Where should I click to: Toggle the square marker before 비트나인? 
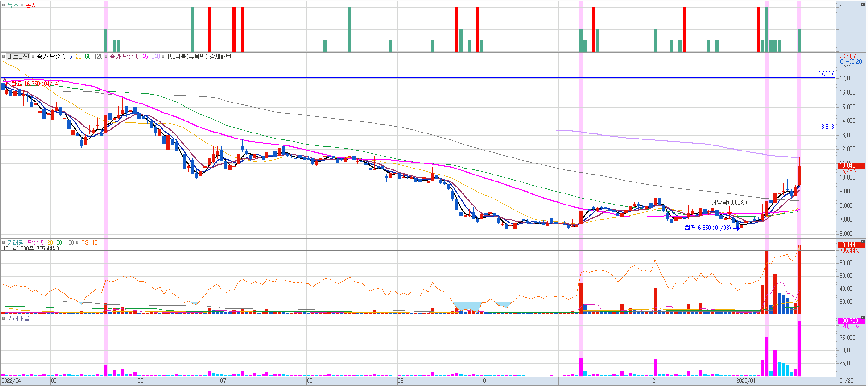coord(4,56)
